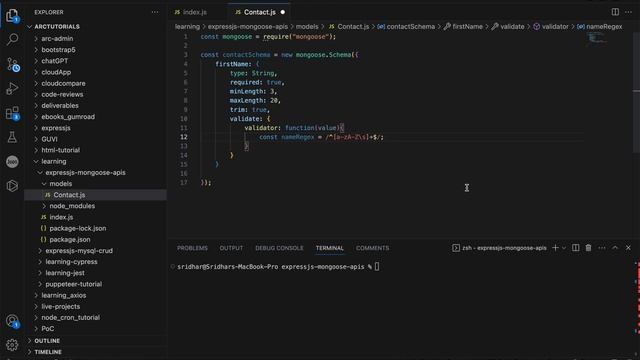This screenshot has height=360, width=640.
Task: Collapse the learning folder
Action: [96, 161]
